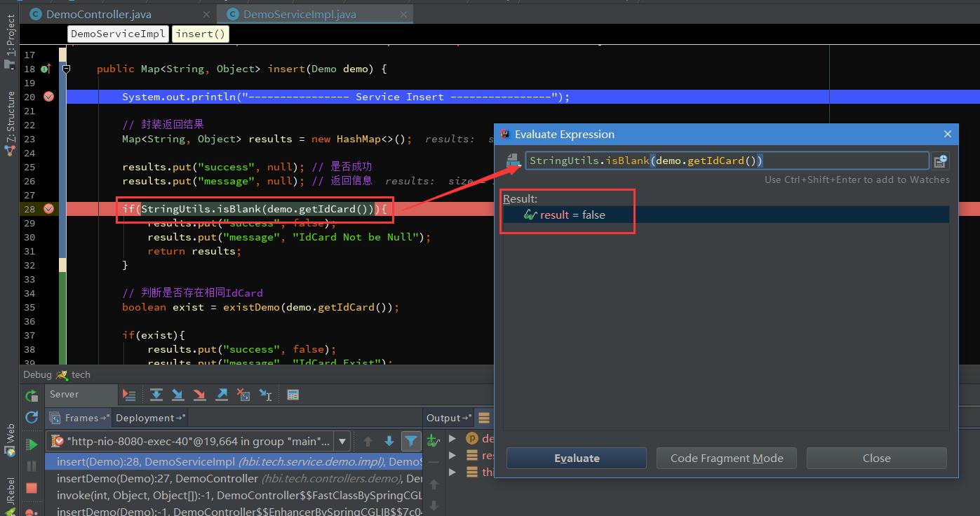The image size is (980, 516).
Task: Click the Show Execution Point icon
Action: pyautogui.click(x=129, y=394)
